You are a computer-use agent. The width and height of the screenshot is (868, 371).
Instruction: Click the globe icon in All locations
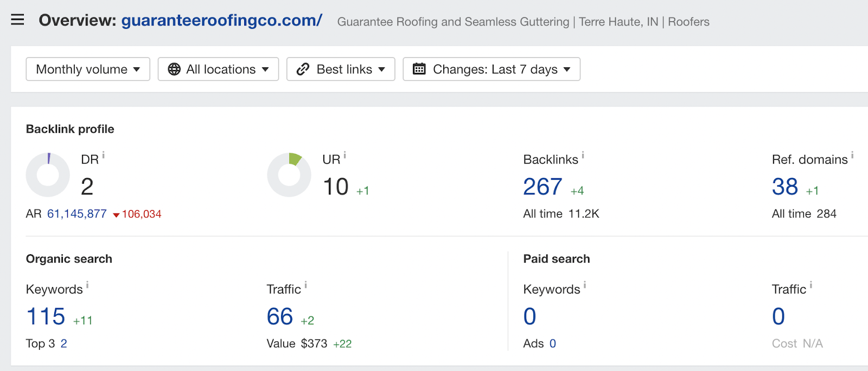tap(174, 69)
